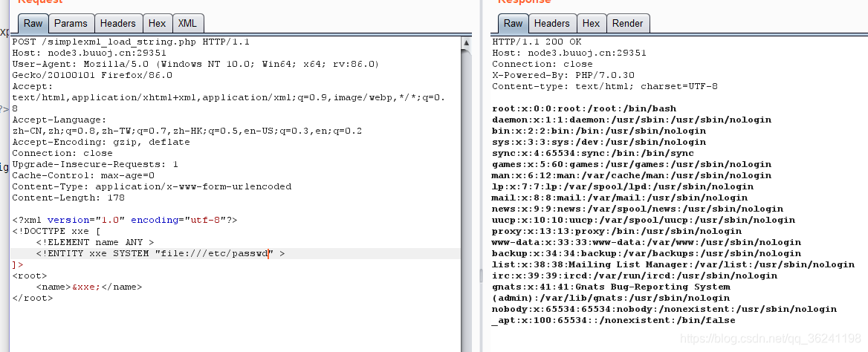Click the man:x:6:12 passwd entry
Image resolution: width=868 pixels, height=352 pixels.
pyautogui.click(x=632, y=175)
